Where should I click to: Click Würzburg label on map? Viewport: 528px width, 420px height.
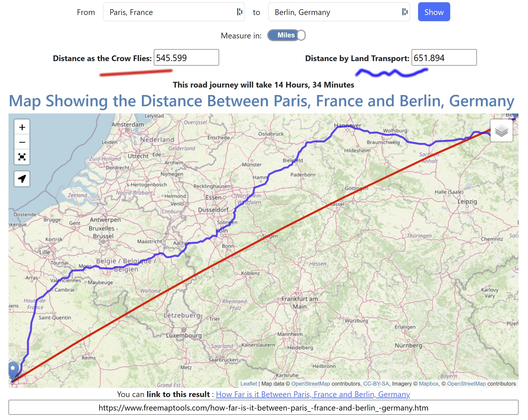pos(356,320)
